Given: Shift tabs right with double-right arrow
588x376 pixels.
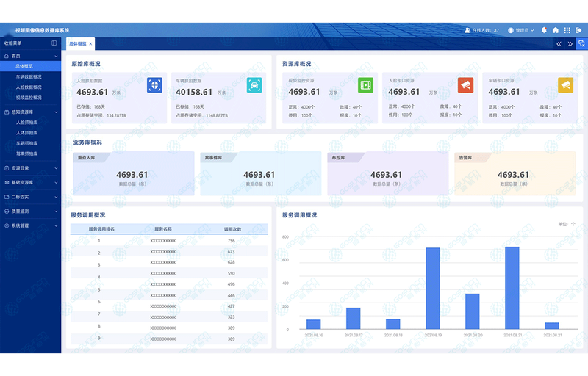Looking at the screenshot, I should [x=570, y=44].
